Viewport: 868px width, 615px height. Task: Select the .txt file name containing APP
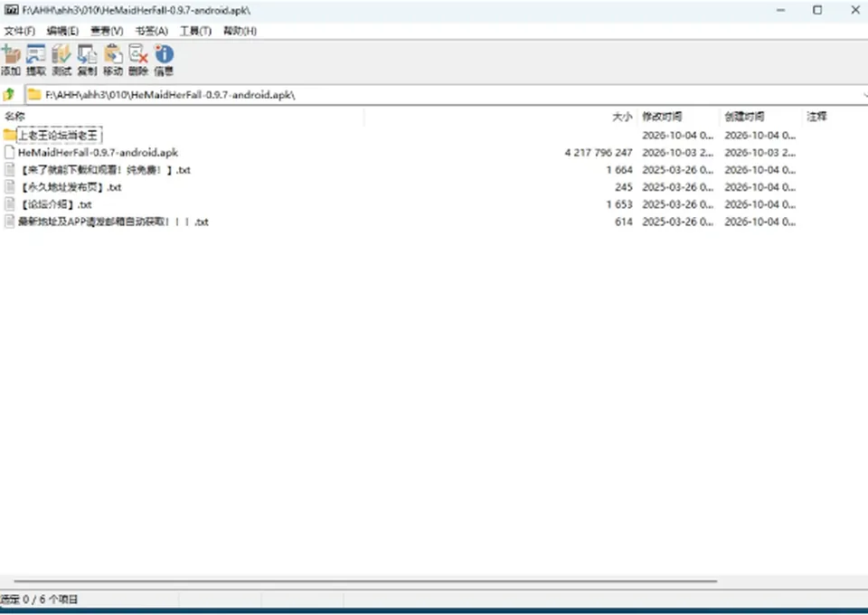(x=114, y=222)
